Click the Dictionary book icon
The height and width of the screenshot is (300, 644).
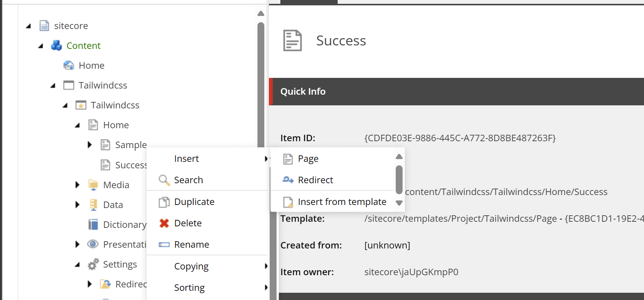93,225
